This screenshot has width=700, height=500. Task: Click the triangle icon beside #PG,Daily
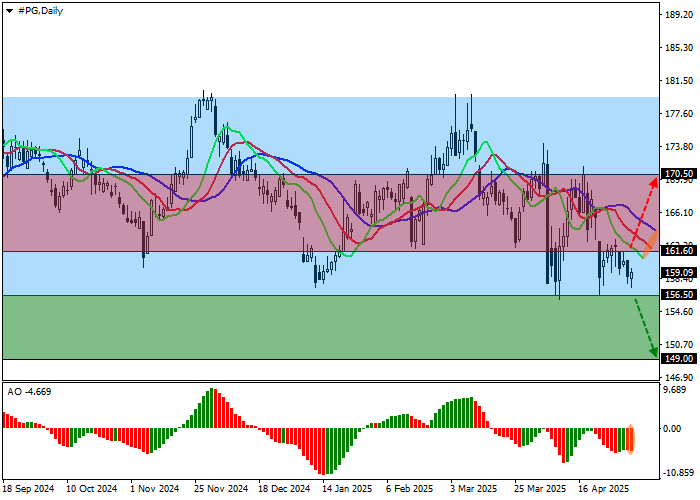pyautogui.click(x=8, y=10)
